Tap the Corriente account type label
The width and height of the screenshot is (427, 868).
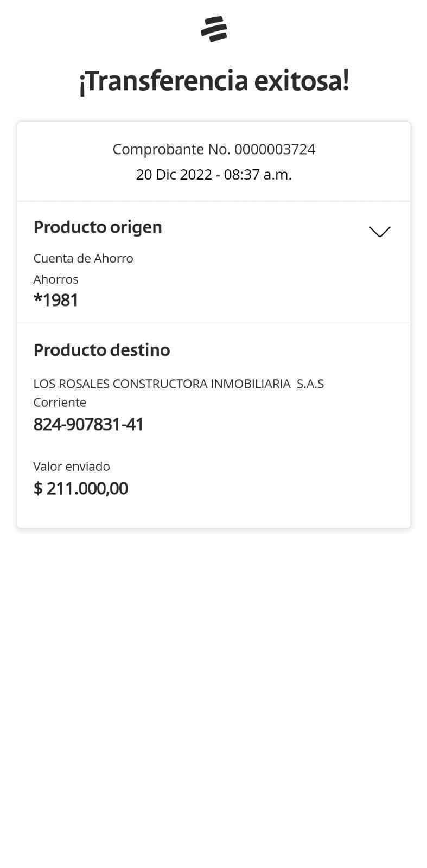tap(60, 403)
